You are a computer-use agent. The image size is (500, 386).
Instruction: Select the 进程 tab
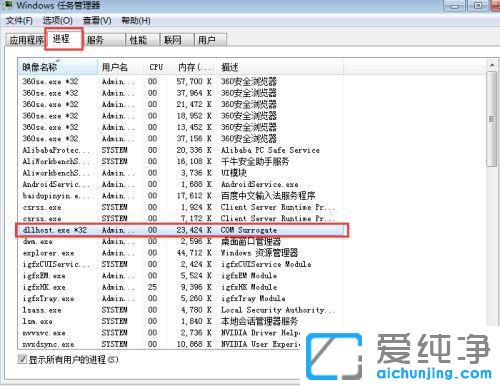[x=63, y=39]
